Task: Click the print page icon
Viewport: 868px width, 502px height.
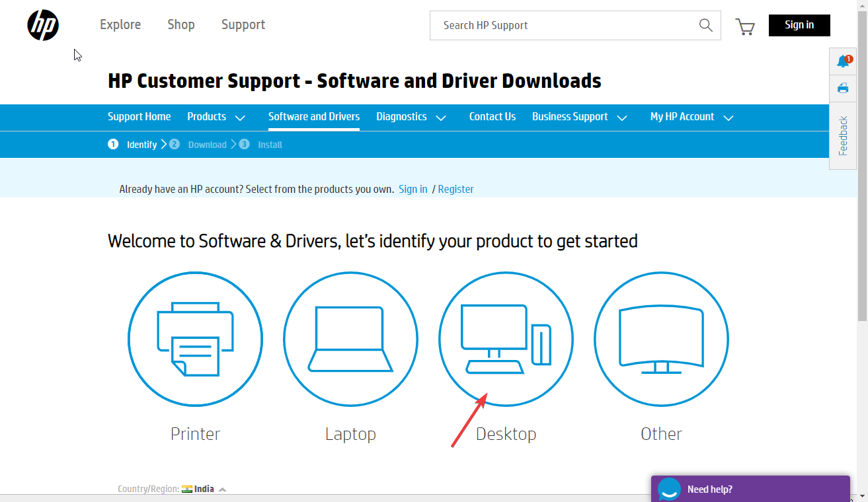Action: (843, 88)
